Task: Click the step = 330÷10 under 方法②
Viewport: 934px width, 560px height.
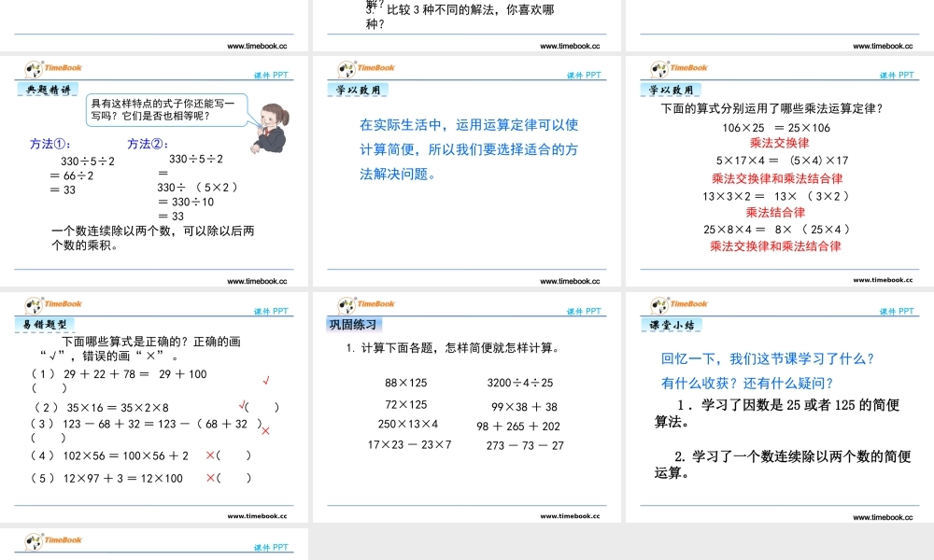Action: (x=186, y=203)
